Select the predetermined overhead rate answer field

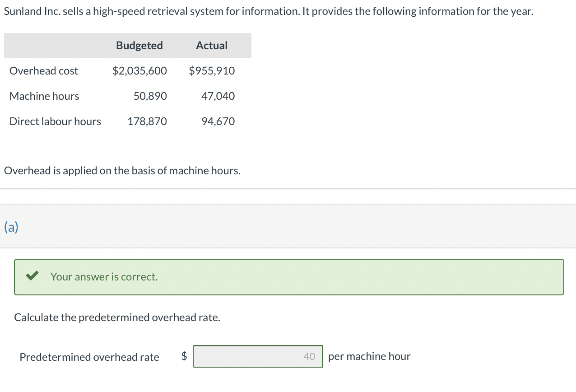click(x=258, y=356)
